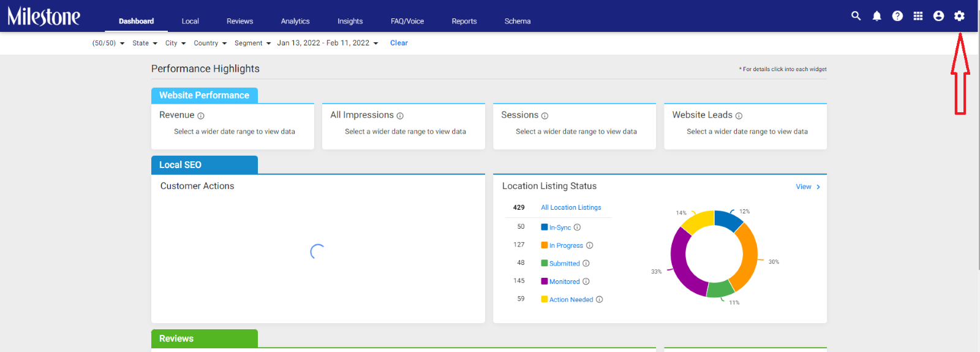The width and height of the screenshot is (980, 352).
Task: Open the Website Performance section header
Action: [x=205, y=95]
